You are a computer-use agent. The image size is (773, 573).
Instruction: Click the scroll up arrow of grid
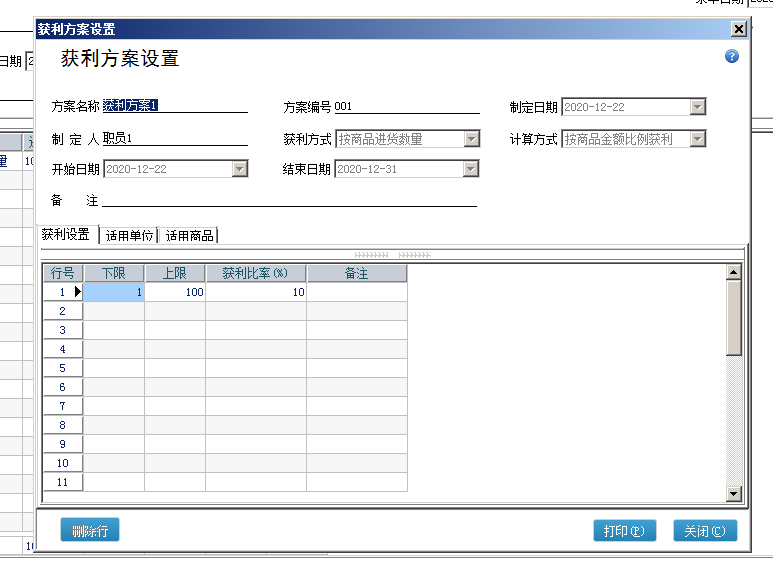click(x=734, y=272)
